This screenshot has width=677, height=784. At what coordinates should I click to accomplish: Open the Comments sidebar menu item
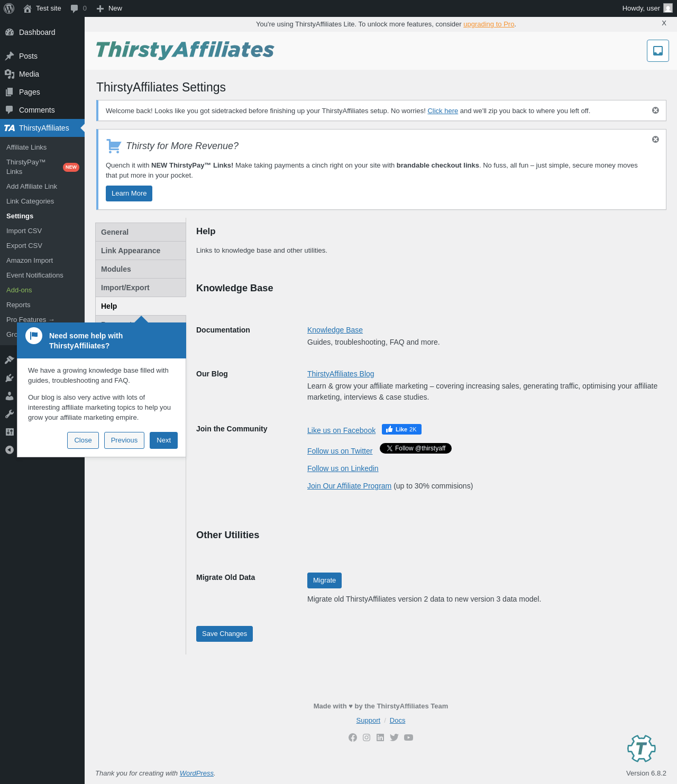[x=42, y=110]
